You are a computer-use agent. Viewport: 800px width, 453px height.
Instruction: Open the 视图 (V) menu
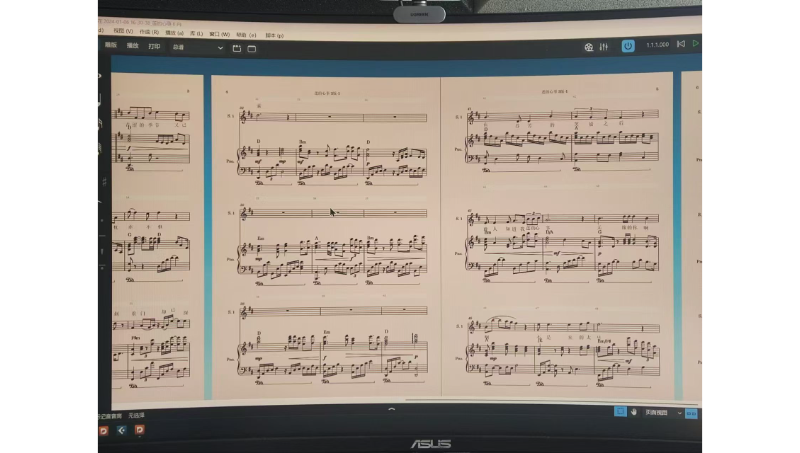(123, 32)
